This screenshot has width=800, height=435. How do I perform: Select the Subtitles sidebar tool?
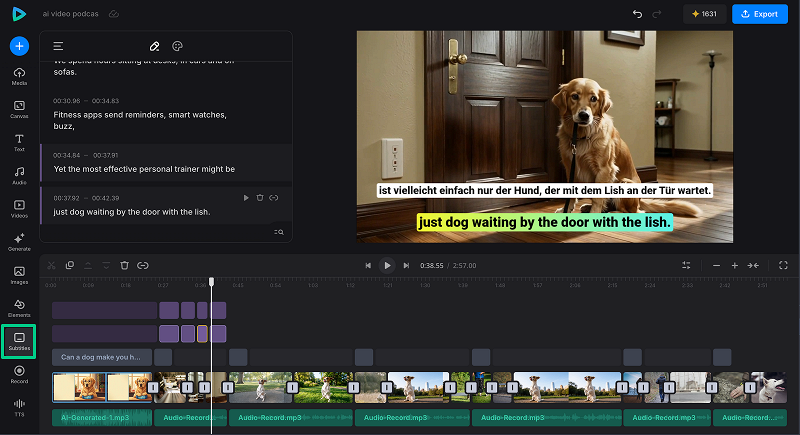(19, 342)
